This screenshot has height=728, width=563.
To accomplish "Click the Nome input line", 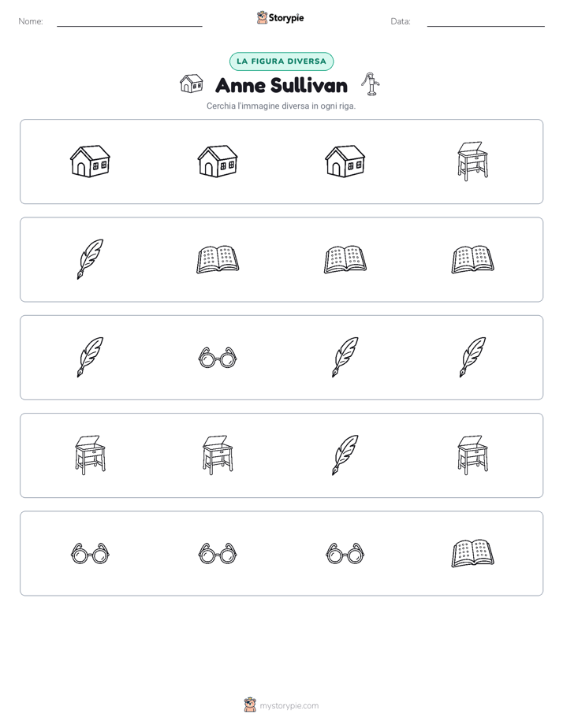I will tap(129, 22).
